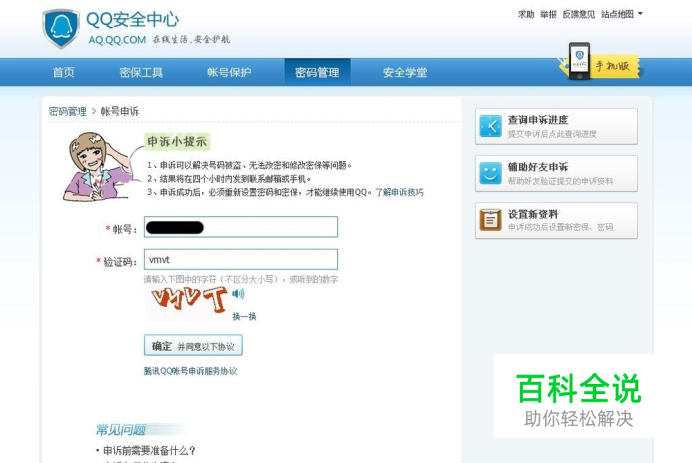Screen dimensions: 692x463
Task: Open the 了解申诉技巧 link
Action: (x=399, y=192)
